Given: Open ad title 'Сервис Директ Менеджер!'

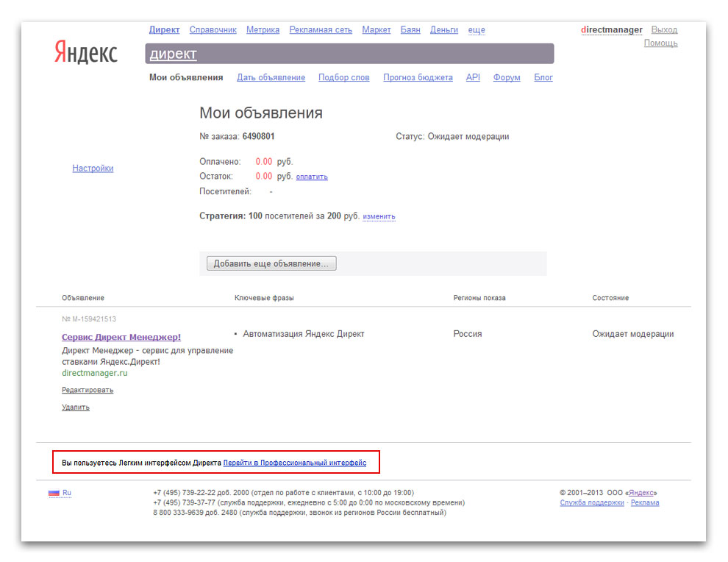Looking at the screenshot, I should 121,337.
